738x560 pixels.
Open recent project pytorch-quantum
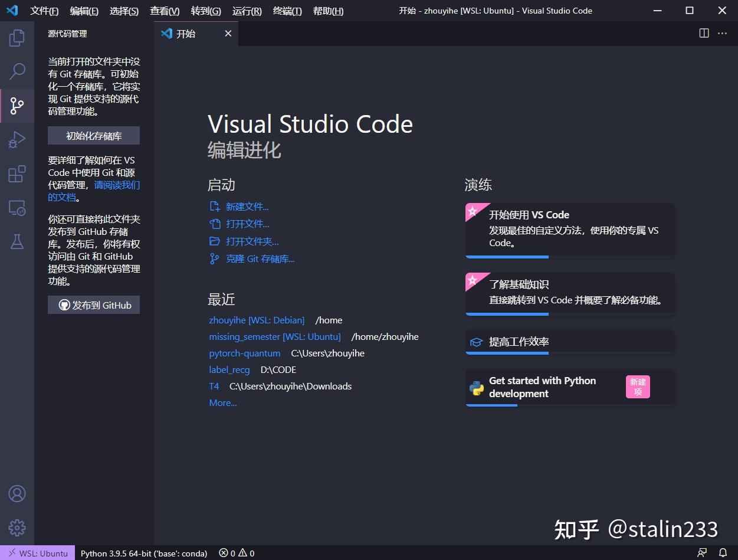(244, 353)
